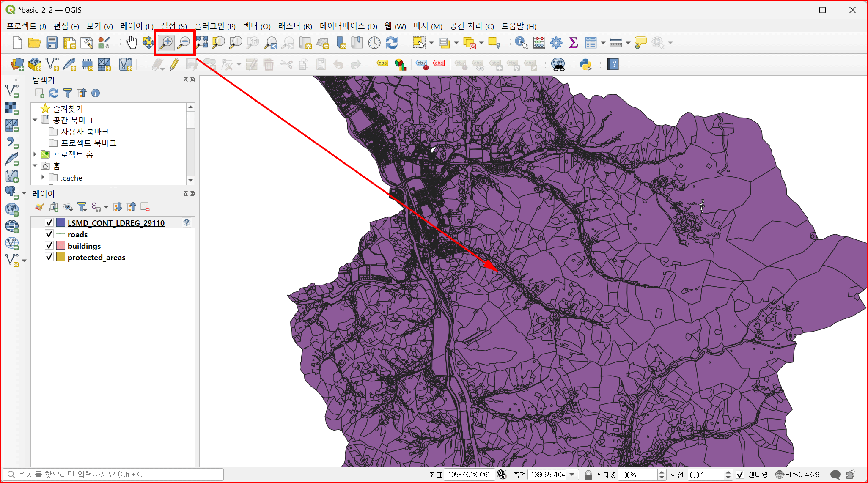Select the Pan Map hand tool
Screen dimensions: 868x483
coord(132,43)
